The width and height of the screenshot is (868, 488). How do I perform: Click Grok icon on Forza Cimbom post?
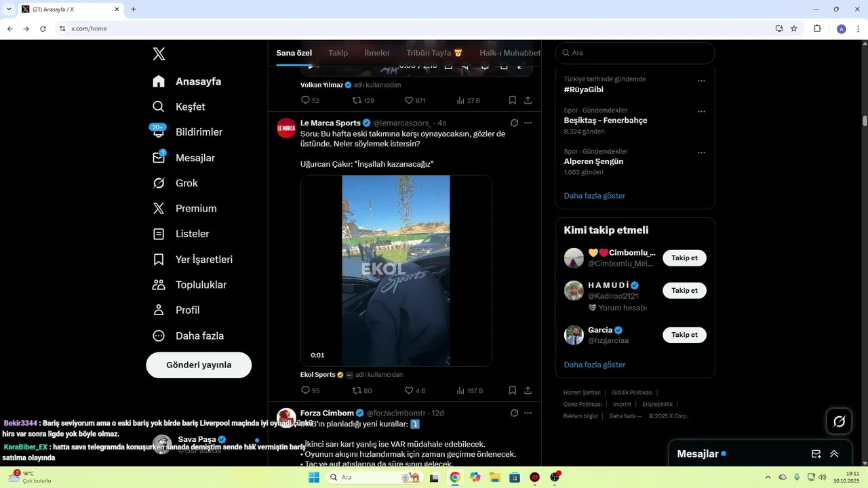[x=514, y=413]
